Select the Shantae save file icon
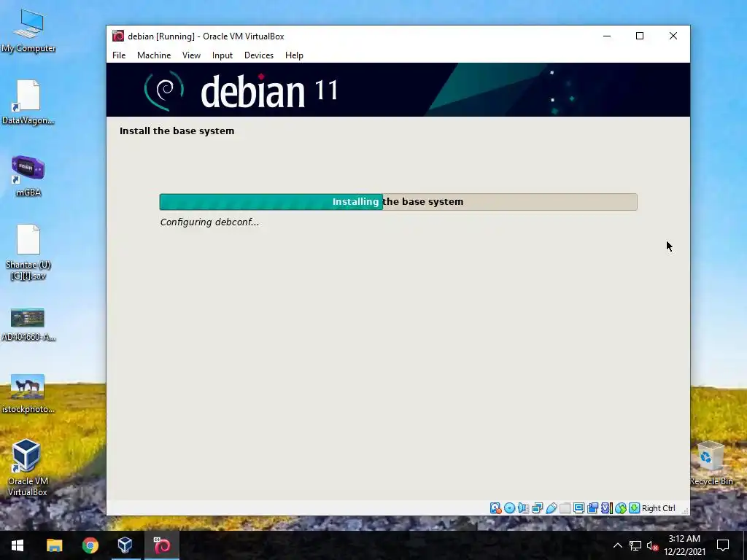The image size is (747, 560). point(28,252)
